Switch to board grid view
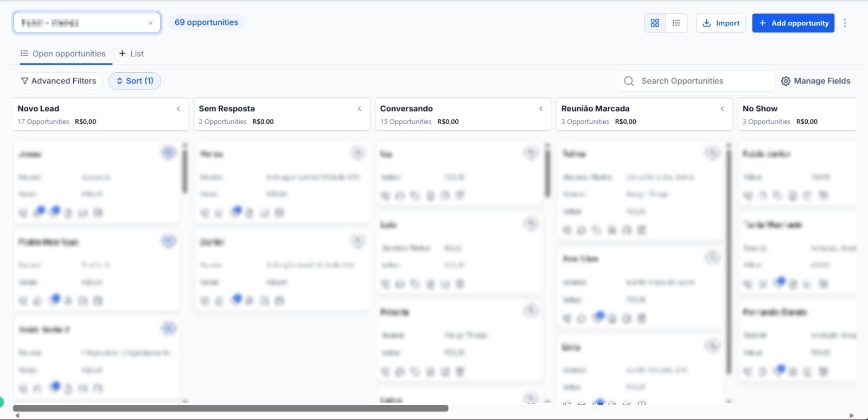 (655, 23)
